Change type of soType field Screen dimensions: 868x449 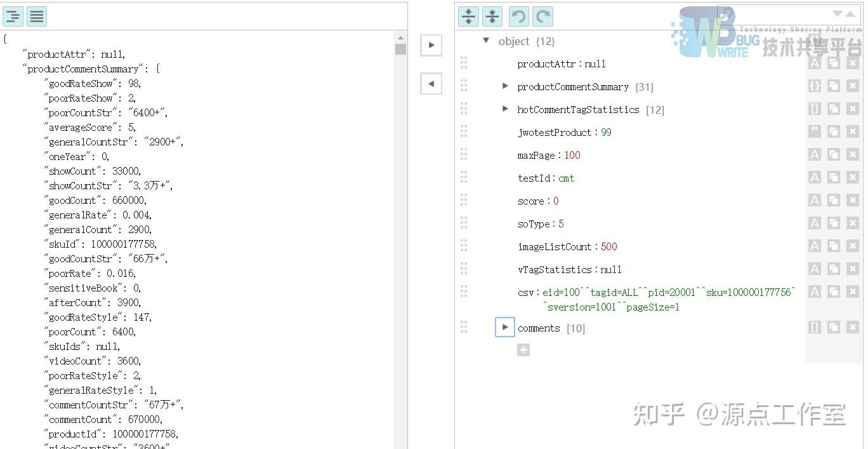(815, 223)
